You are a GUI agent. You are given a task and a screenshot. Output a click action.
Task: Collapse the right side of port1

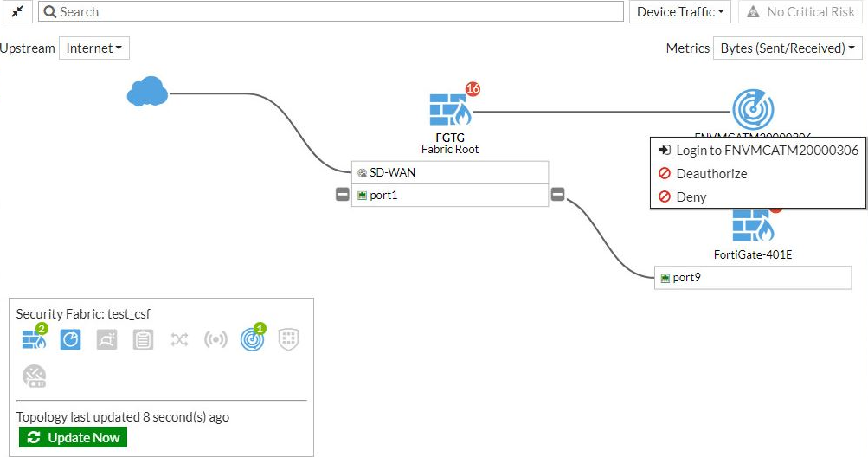[558, 195]
